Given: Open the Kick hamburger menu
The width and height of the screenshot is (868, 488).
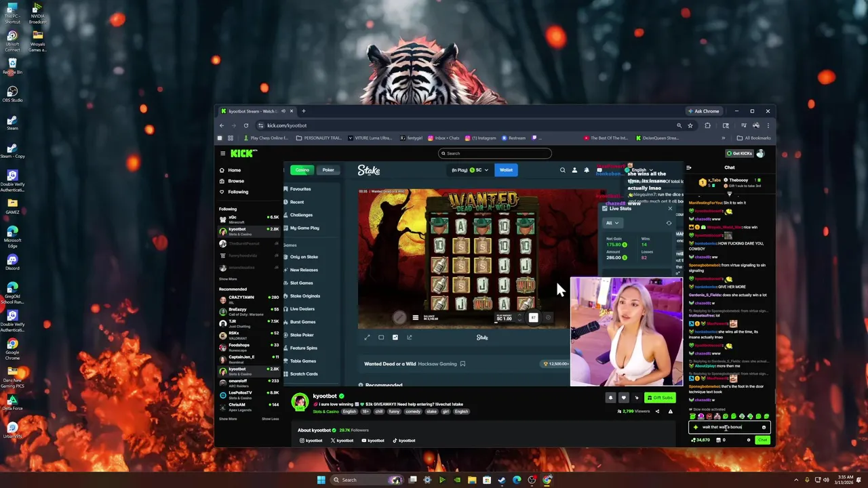Looking at the screenshot, I should pos(222,154).
